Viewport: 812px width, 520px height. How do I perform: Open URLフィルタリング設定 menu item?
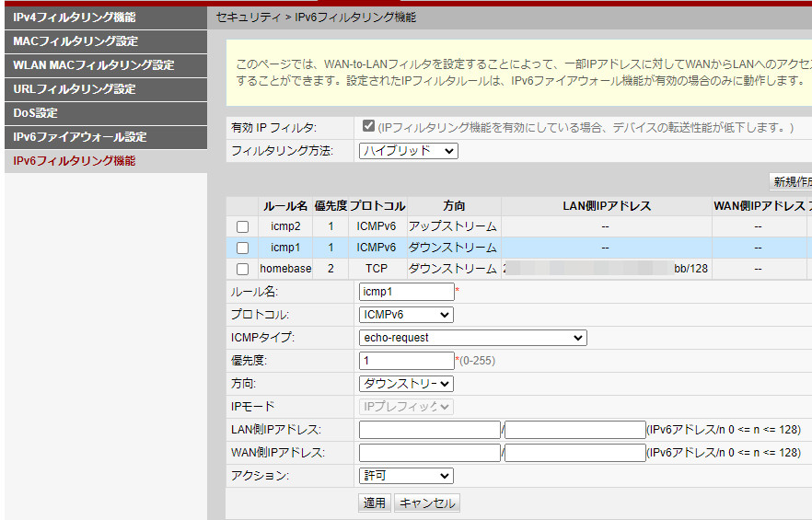(x=106, y=89)
